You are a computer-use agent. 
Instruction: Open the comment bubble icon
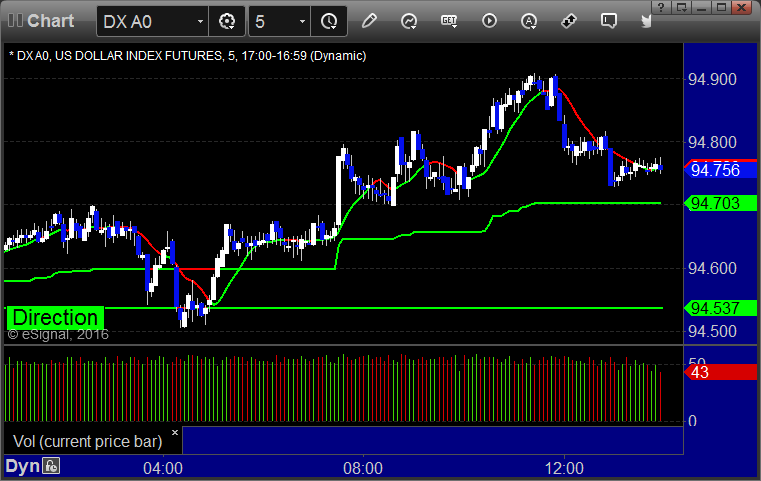pyautogui.click(x=609, y=21)
